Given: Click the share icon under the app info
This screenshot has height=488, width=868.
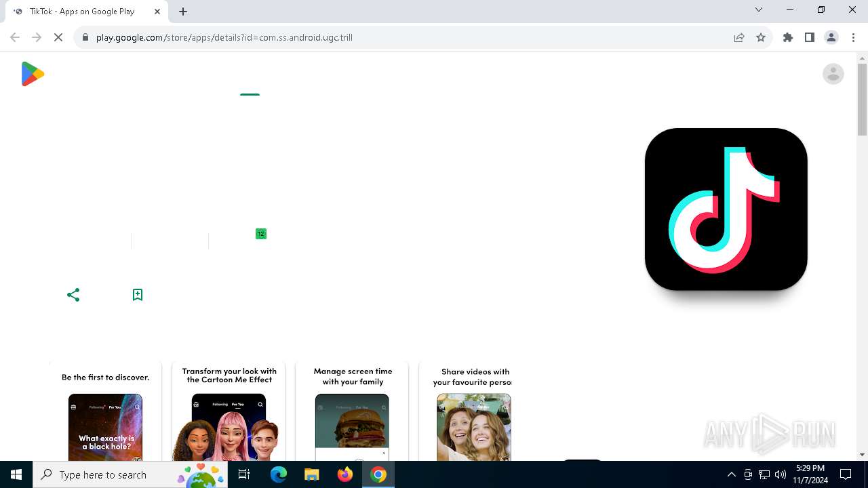Looking at the screenshot, I should (73, 295).
